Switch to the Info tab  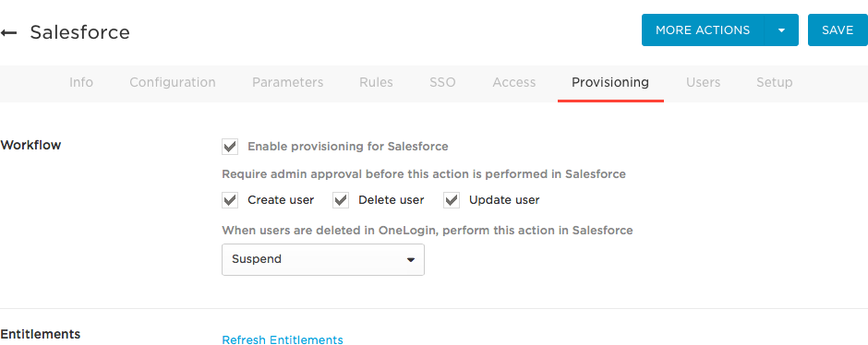81,82
